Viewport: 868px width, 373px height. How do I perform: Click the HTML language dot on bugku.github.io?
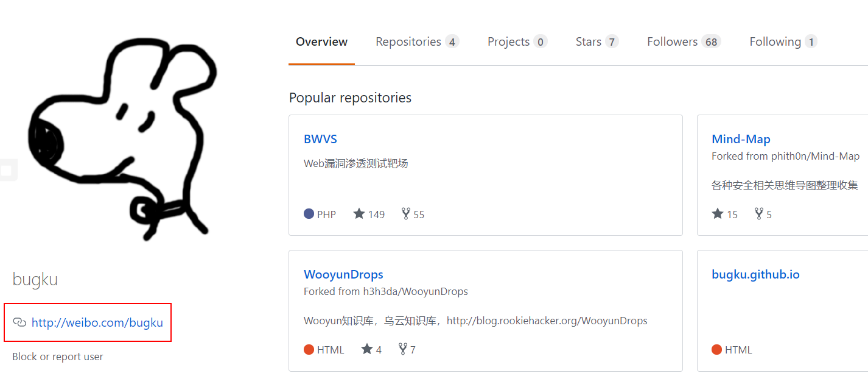(716, 349)
